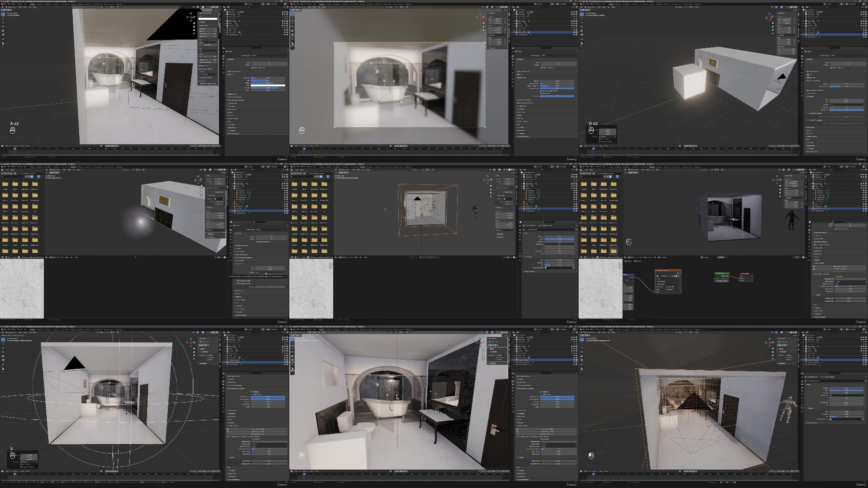Toggle Screen Space Reflections checkbox in 'A x2' frame

(229, 100)
